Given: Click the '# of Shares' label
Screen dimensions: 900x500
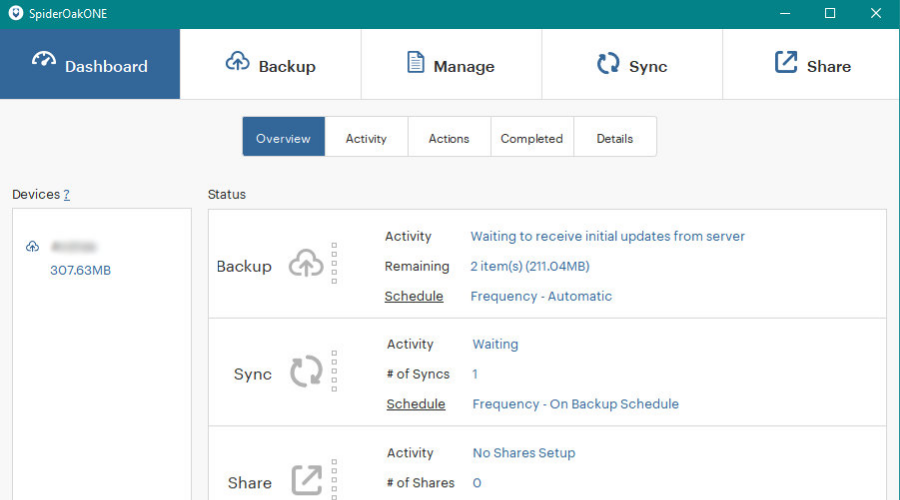Looking at the screenshot, I should [x=420, y=483].
